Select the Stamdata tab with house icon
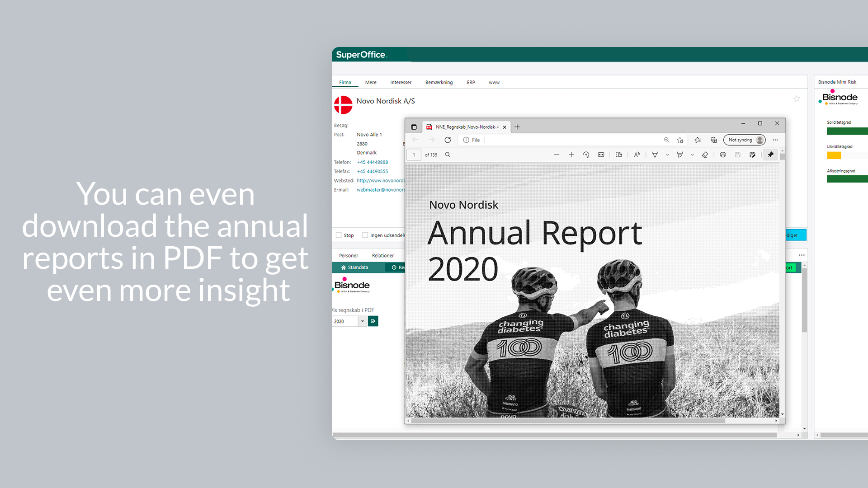 [x=354, y=267]
